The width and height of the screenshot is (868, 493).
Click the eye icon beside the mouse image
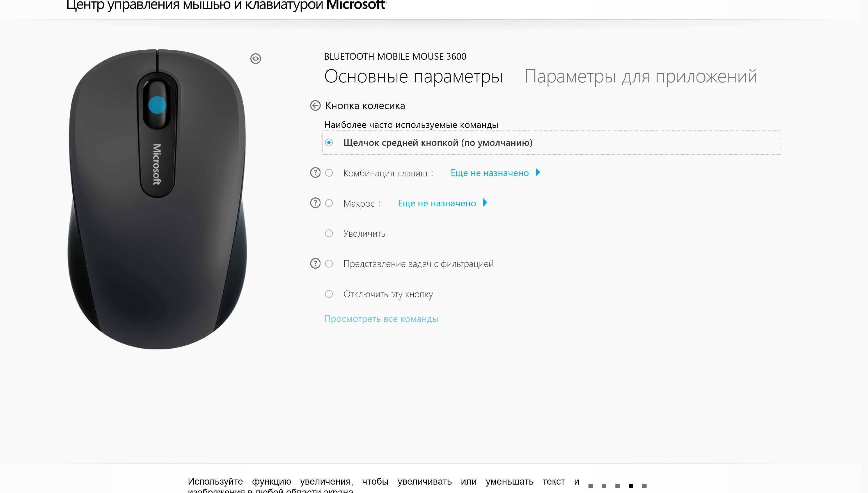point(255,59)
